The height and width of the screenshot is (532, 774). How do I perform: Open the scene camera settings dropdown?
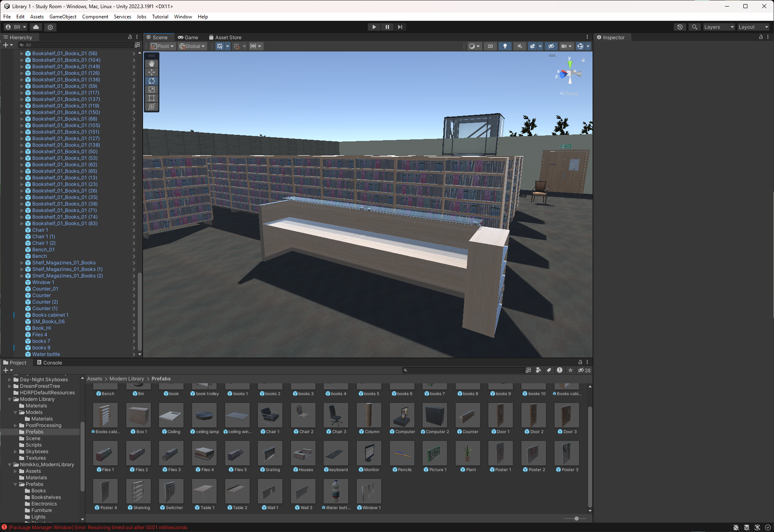pos(566,46)
